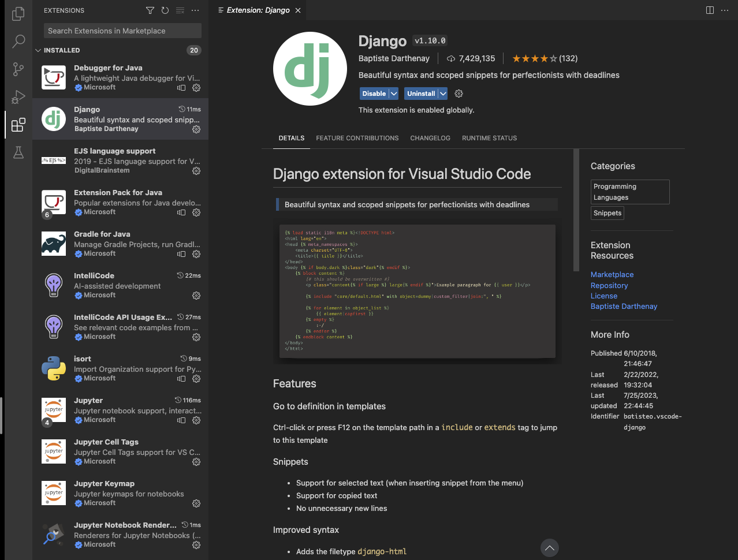Switch to the FEATURE CONTRIBUTIONS tab

[x=357, y=138]
